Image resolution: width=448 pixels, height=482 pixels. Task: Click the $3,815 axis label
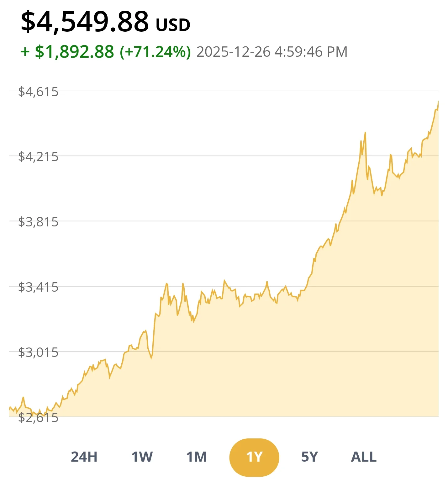coord(38,222)
